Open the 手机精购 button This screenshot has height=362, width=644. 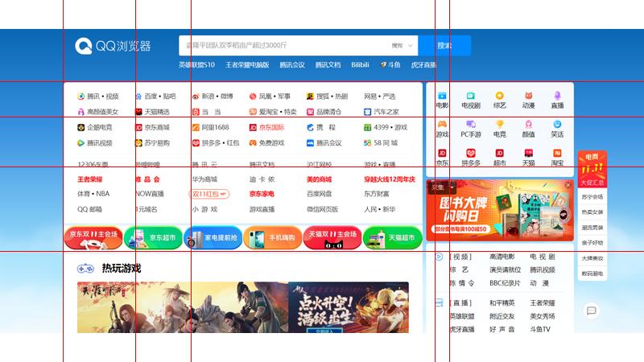pyautogui.click(x=273, y=237)
